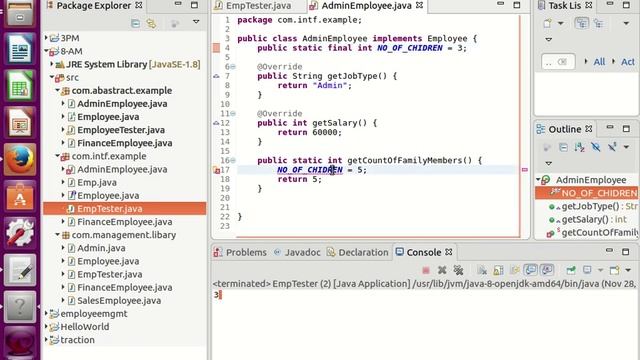Open the Outline toolbar overflow dropdown
Viewport: 640px width, 360px height.
pyautogui.click(x=626, y=147)
